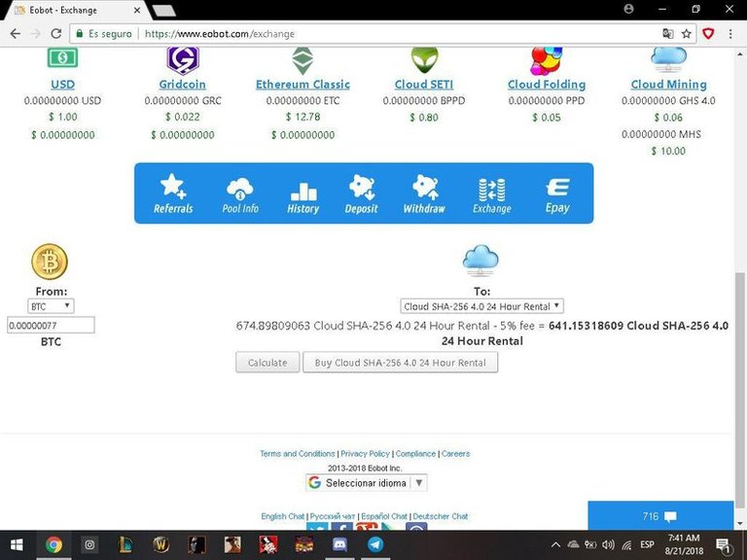Open the USD link
The width and height of the screenshot is (747, 560).
click(63, 85)
